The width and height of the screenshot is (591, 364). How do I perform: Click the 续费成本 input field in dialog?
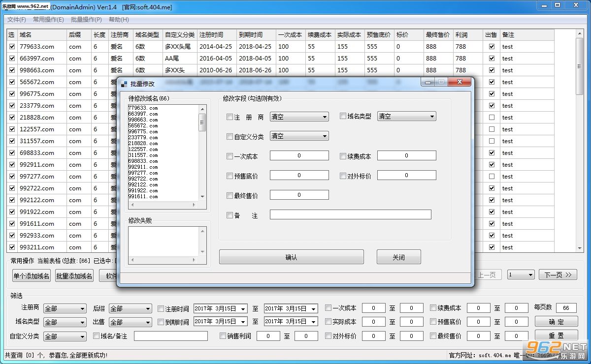point(407,155)
